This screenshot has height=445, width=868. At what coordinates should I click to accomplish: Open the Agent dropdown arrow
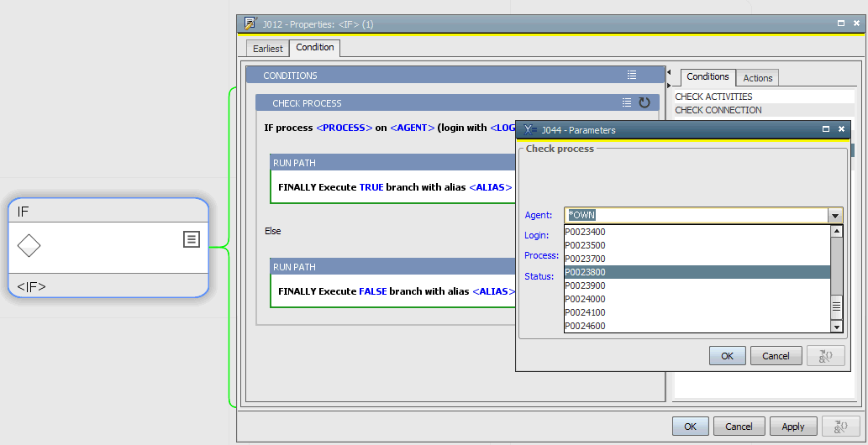pyautogui.click(x=834, y=215)
